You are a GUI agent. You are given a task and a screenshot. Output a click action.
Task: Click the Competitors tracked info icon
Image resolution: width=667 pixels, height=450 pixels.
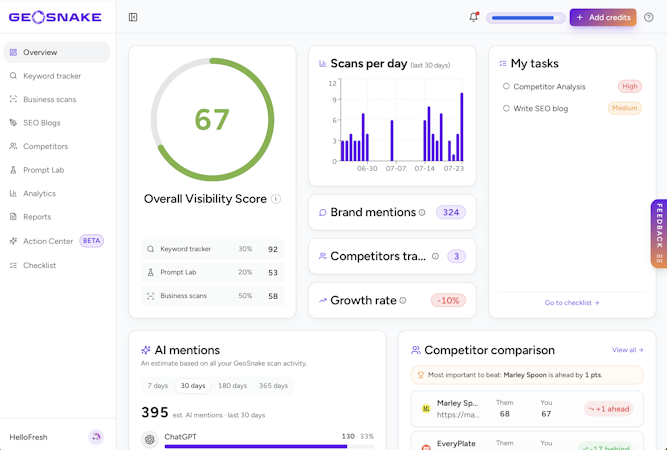[x=435, y=256]
